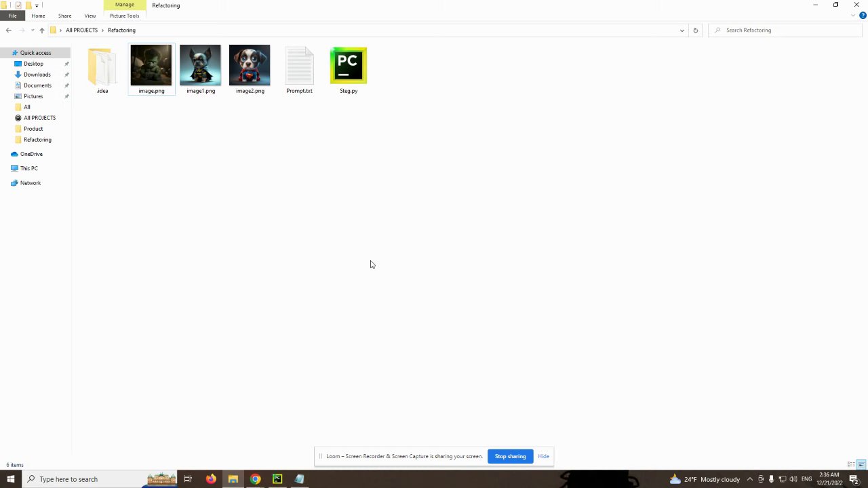Open Documents in the navigation pane
The height and width of the screenshot is (488, 868).
point(37,85)
